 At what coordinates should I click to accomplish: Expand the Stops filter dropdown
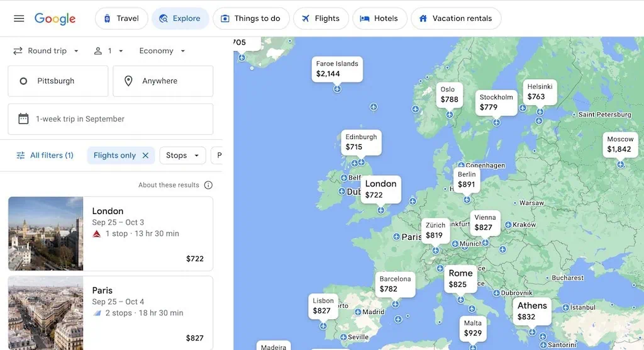[x=182, y=155]
